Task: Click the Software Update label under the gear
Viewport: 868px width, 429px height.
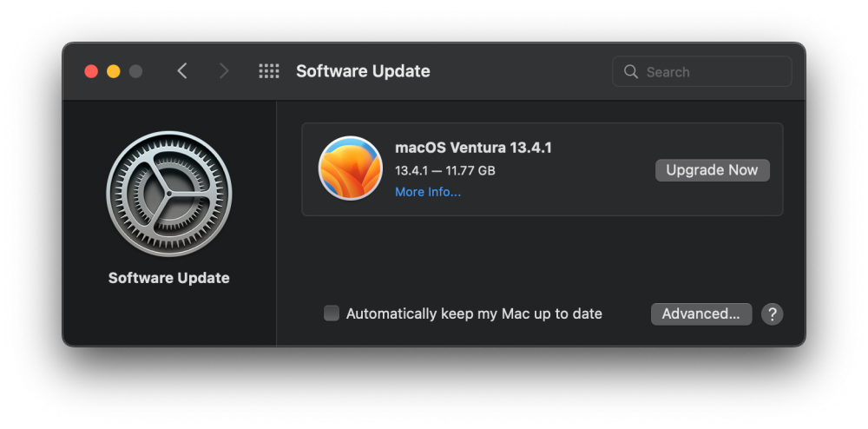Action: [169, 278]
